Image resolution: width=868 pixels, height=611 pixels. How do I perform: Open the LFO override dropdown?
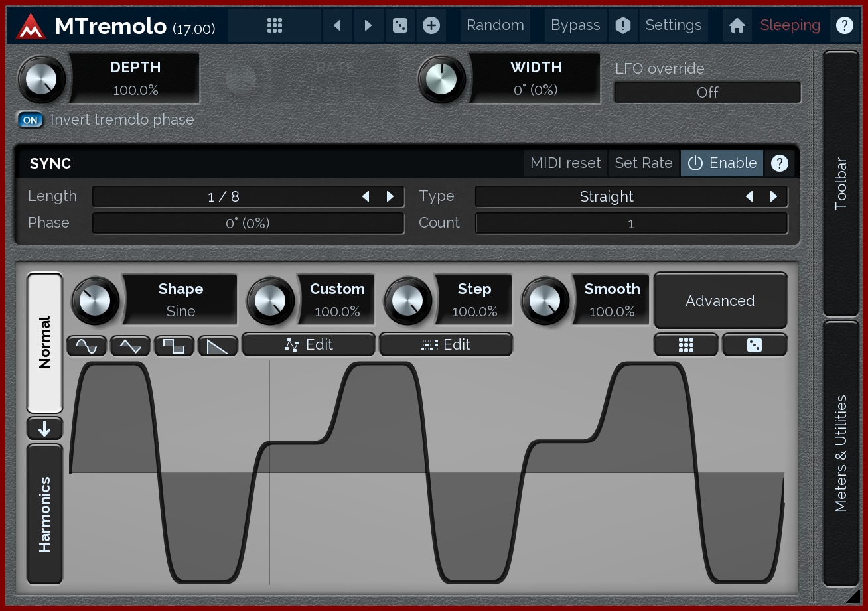click(x=707, y=92)
